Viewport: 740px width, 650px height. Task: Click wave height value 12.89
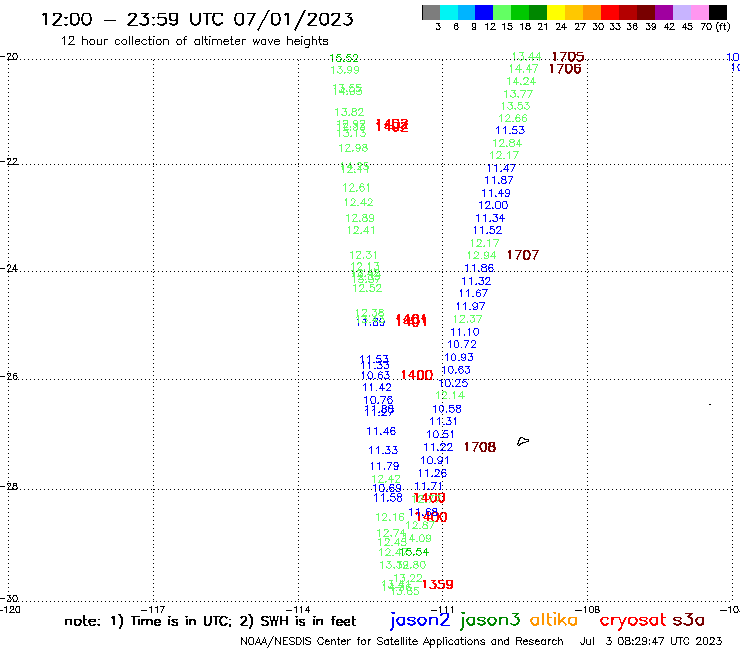click(360, 218)
